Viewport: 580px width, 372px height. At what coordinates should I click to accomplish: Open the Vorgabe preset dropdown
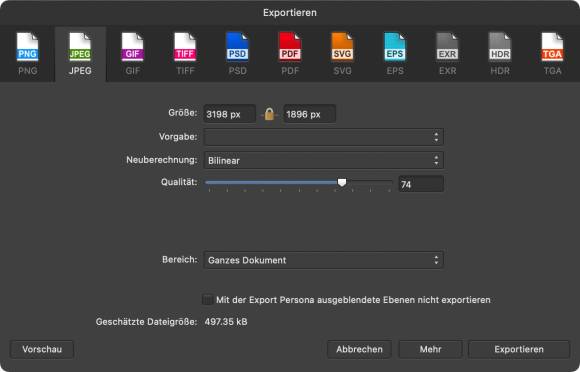point(324,137)
